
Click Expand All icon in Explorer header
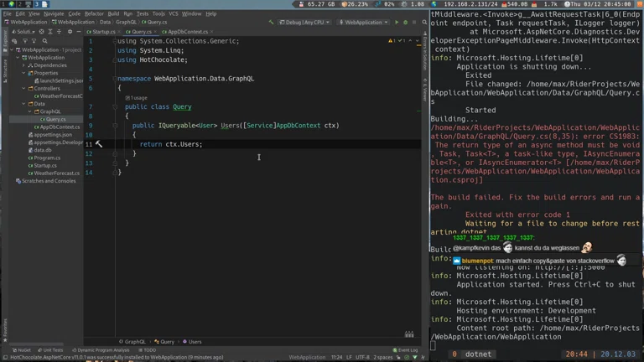pyautogui.click(x=50, y=32)
